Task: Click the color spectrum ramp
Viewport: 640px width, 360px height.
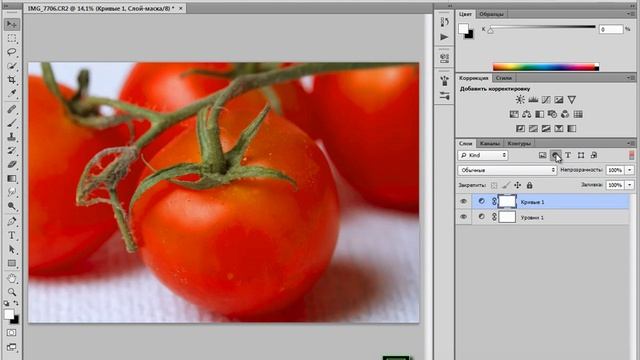Action: [546, 67]
